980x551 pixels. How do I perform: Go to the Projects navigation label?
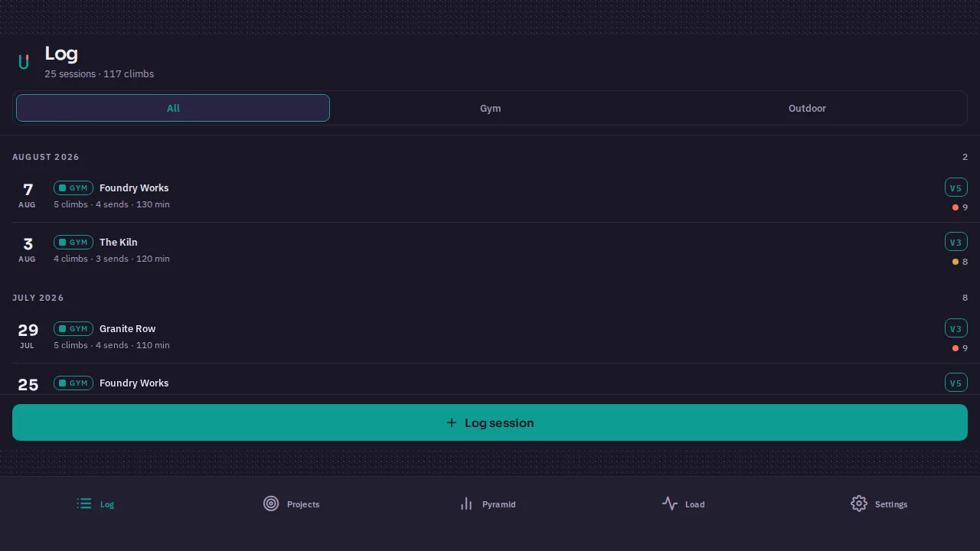click(303, 504)
